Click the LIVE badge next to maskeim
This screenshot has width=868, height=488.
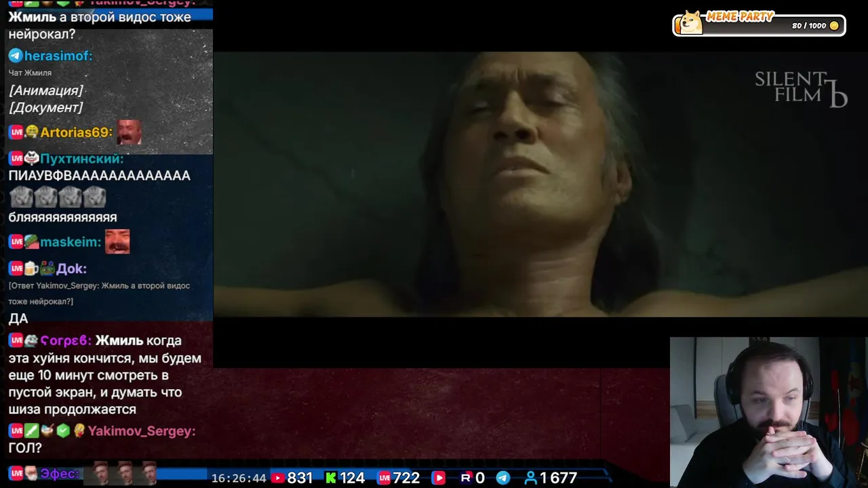[x=16, y=242]
